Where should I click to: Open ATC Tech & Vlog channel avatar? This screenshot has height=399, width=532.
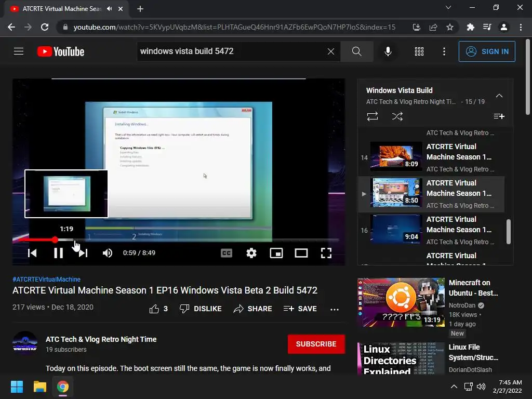[25, 344]
